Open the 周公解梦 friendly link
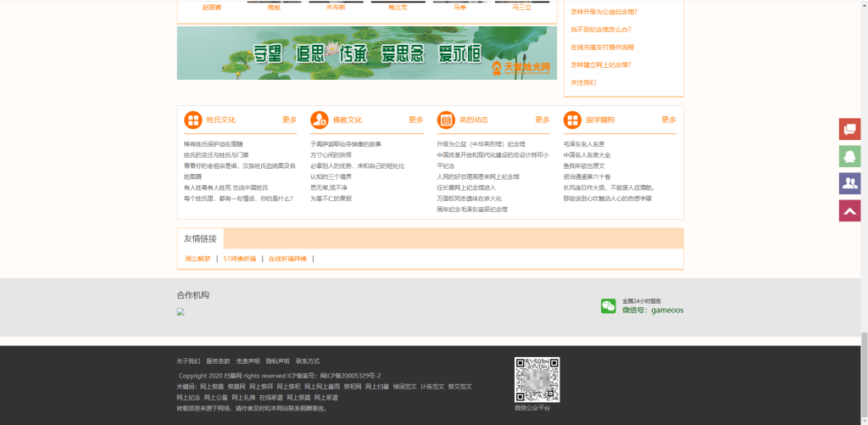The height and width of the screenshot is (425, 868). pos(198,259)
